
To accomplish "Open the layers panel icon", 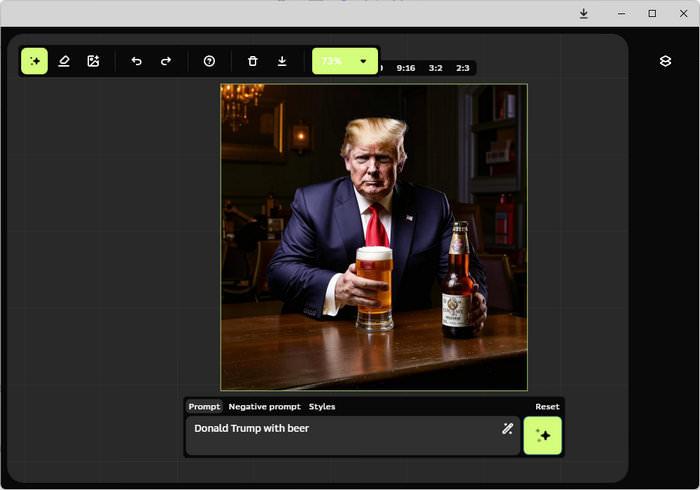I will pyautogui.click(x=665, y=61).
